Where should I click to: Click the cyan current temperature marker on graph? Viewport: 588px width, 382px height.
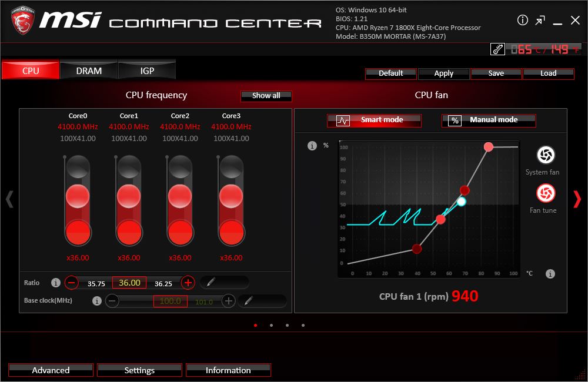click(x=461, y=202)
